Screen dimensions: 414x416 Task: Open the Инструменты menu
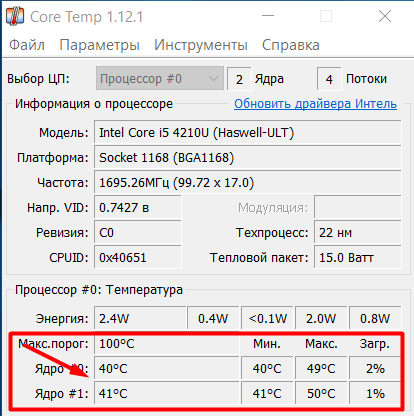pyautogui.click(x=201, y=45)
